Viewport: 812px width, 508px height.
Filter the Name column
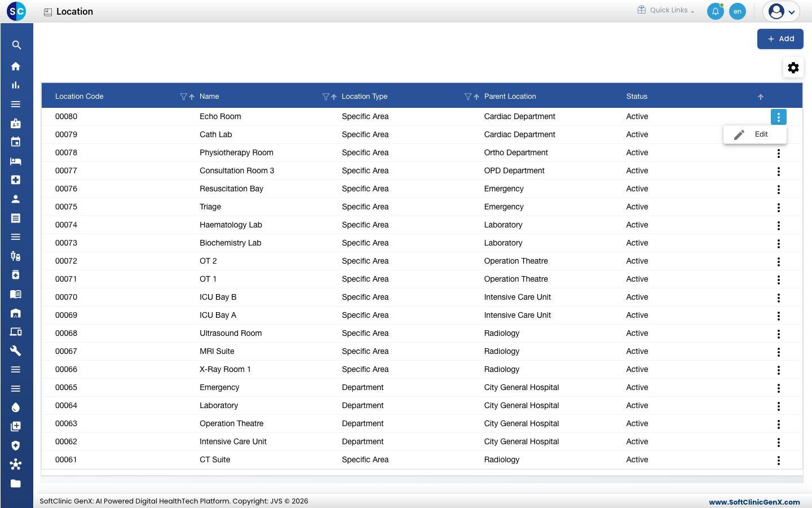coord(325,97)
